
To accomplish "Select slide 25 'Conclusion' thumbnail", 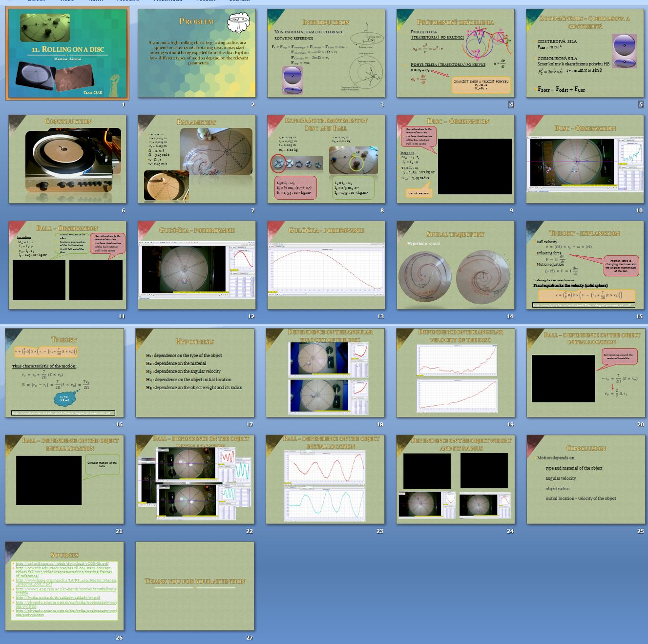I will (586, 479).
